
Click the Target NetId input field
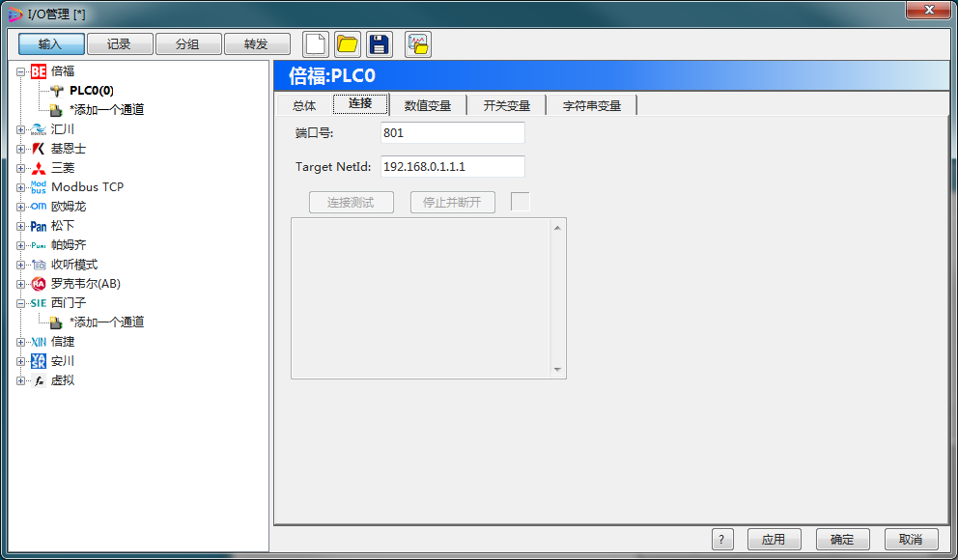pyautogui.click(x=453, y=166)
